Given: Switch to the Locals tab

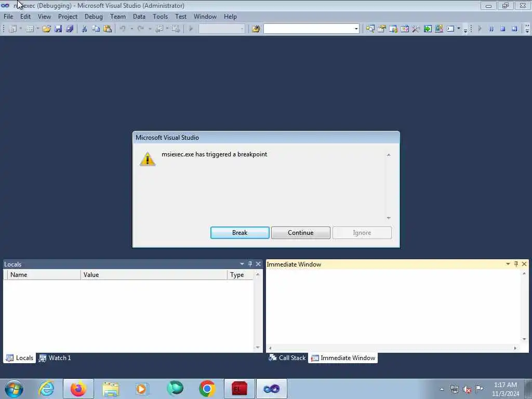Looking at the screenshot, I should pyautogui.click(x=20, y=358).
